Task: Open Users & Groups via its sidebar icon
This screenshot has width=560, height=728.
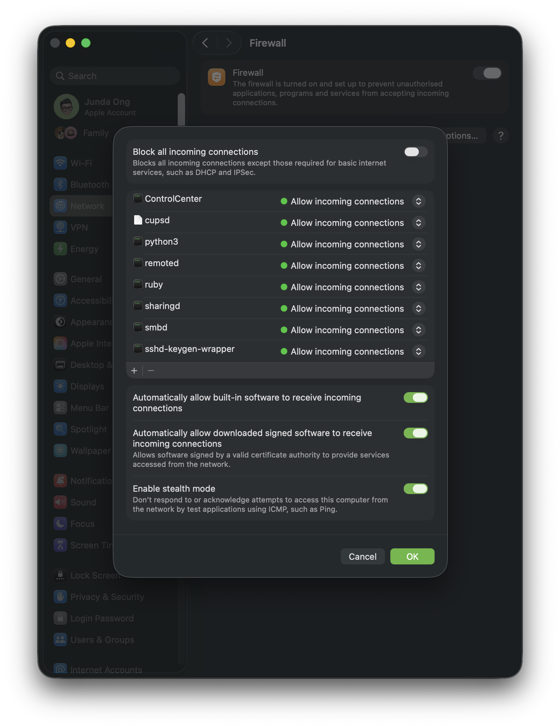Action: coord(60,640)
